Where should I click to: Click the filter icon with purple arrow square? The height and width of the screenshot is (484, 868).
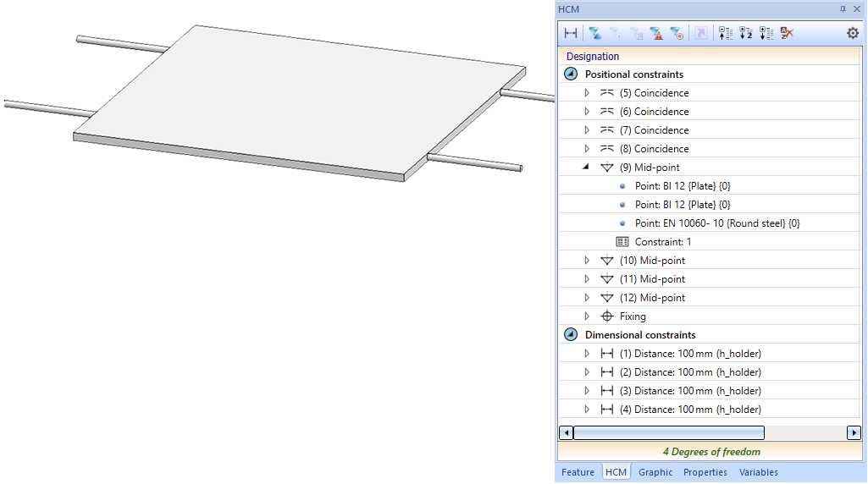pos(636,33)
